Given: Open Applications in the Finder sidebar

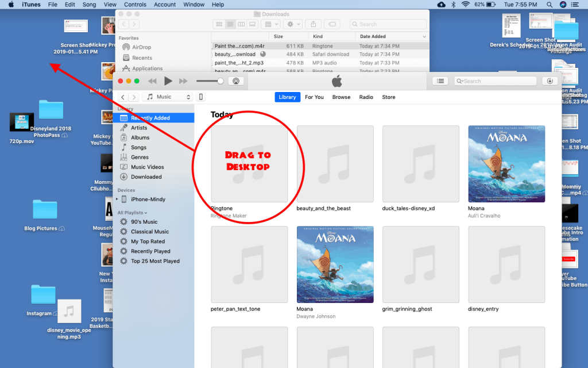Looking at the screenshot, I should (x=147, y=68).
